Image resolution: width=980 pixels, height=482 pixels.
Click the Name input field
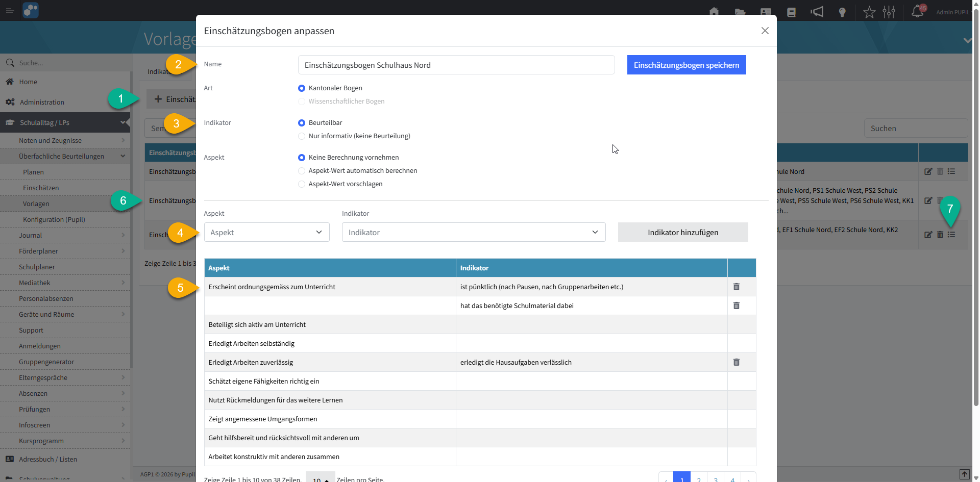456,65
